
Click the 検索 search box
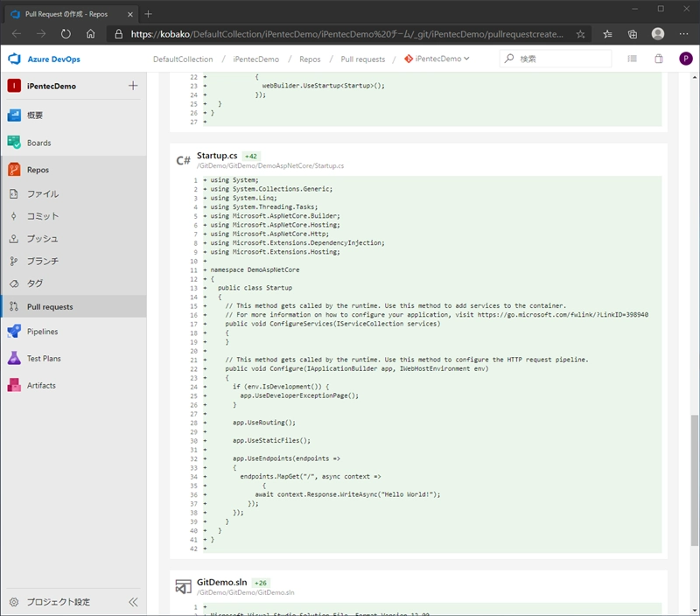pyautogui.click(x=556, y=59)
